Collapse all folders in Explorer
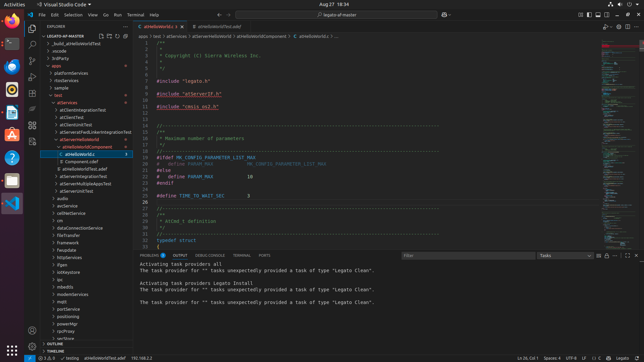Screen dimensions: 644x362 point(125,36)
